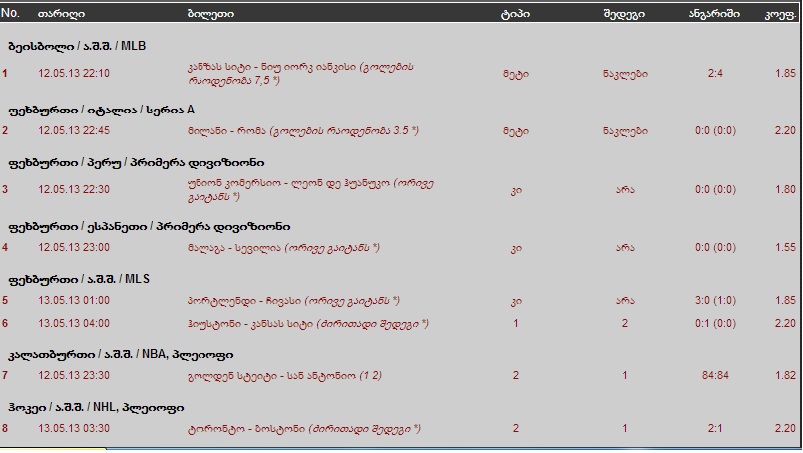Open the 'კანზას სიტი - ნიუ იორკ იანკისი' ticket
803x453 pixels.
301,74
